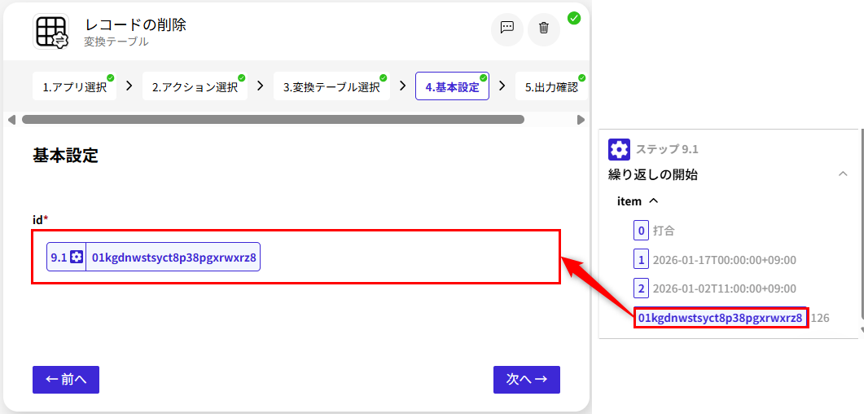This screenshot has height=414, width=868.
Task: Click the 変換テーブル subtitle
Action: pyautogui.click(x=116, y=42)
